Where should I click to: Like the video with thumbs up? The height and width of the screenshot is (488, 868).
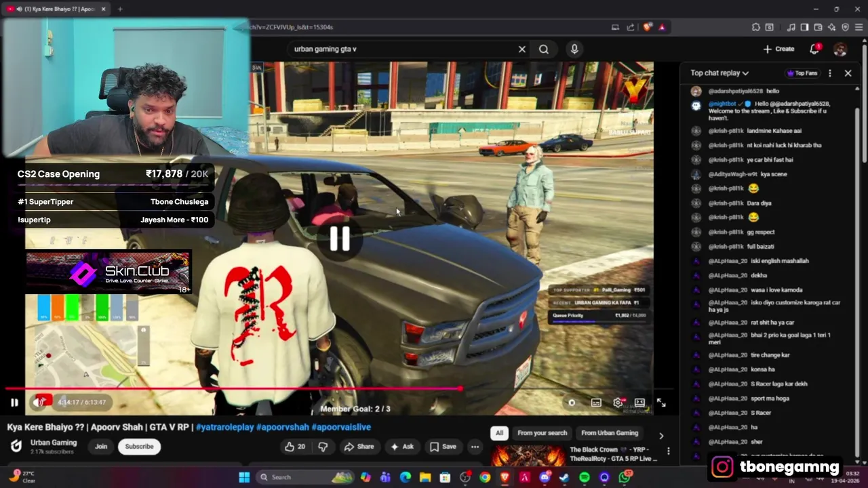[294, 447]
